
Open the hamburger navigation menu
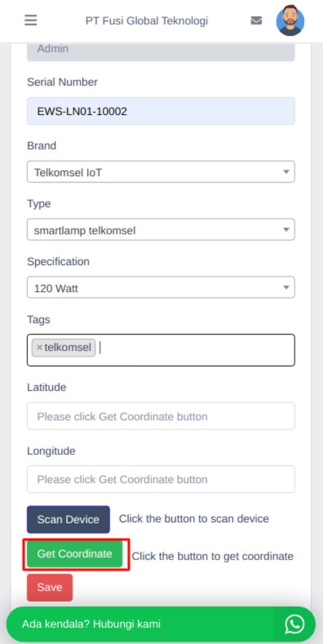31,21
